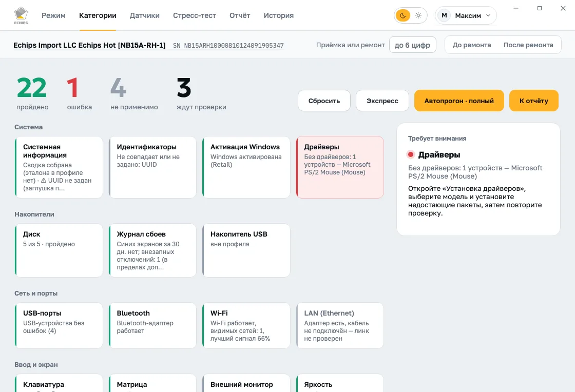
Task: Switch to the Датчики tab
Action: (x=144, y=15)
